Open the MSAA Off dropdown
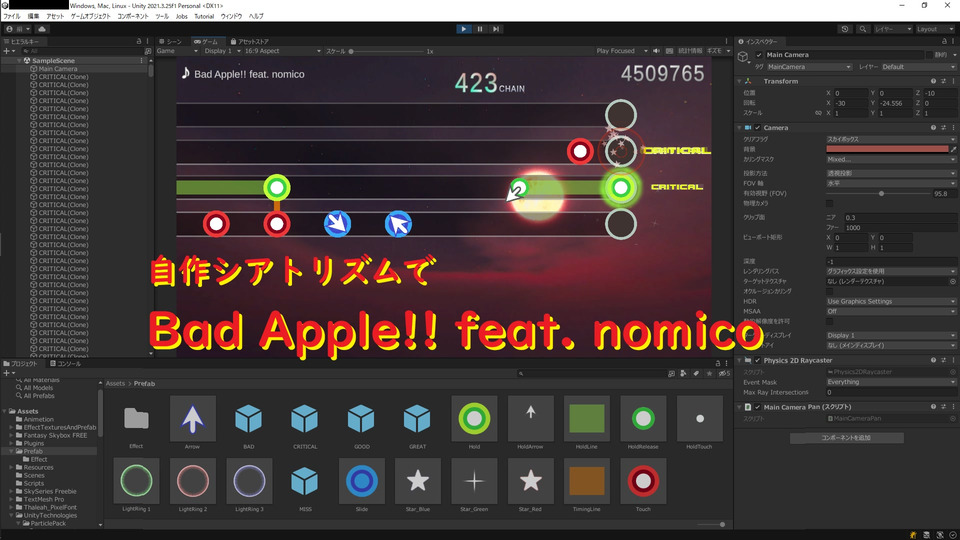Viewport: 960px width, 540px height. tap(891, 311)
